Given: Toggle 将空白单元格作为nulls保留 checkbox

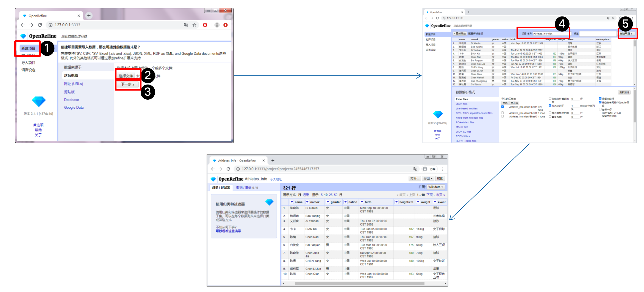Looking at the screenshot, I should pyautogui.click(x=600, y=102).
